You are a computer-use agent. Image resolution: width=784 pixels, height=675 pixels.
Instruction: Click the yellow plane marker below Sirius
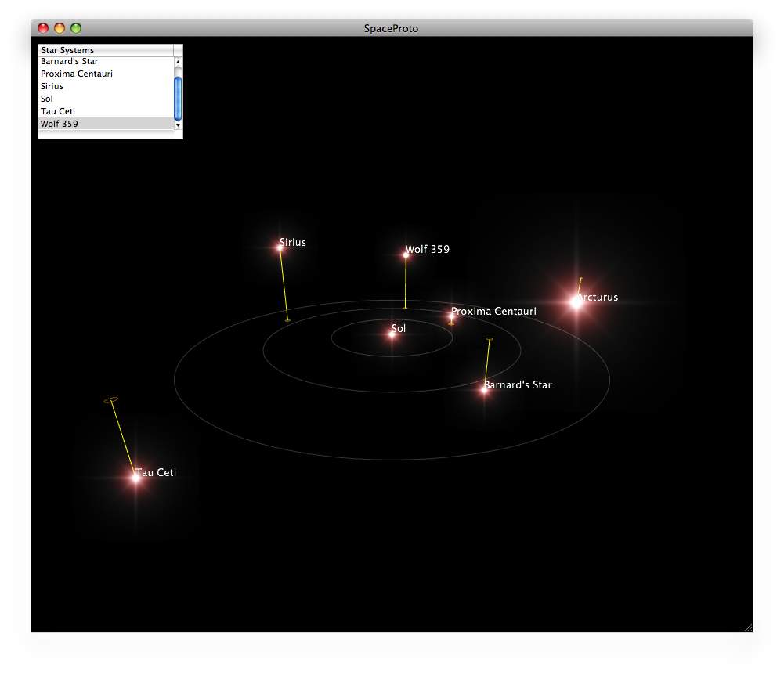287,320
